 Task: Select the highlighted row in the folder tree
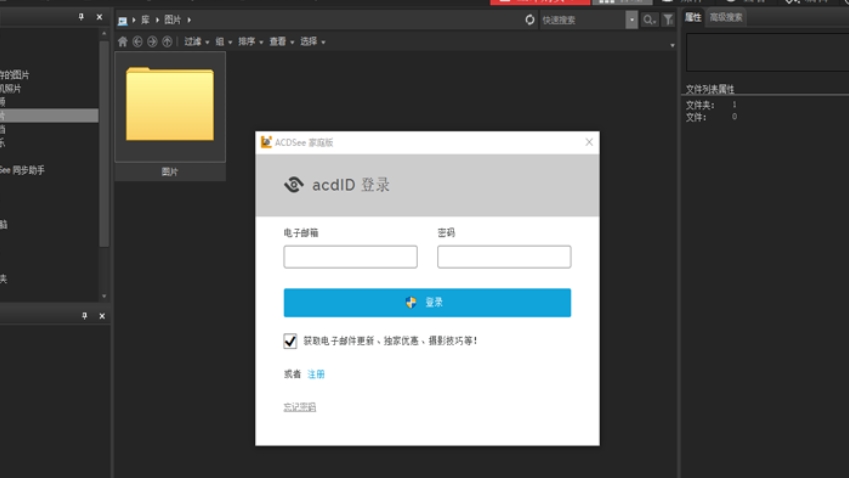coord(49,115)
